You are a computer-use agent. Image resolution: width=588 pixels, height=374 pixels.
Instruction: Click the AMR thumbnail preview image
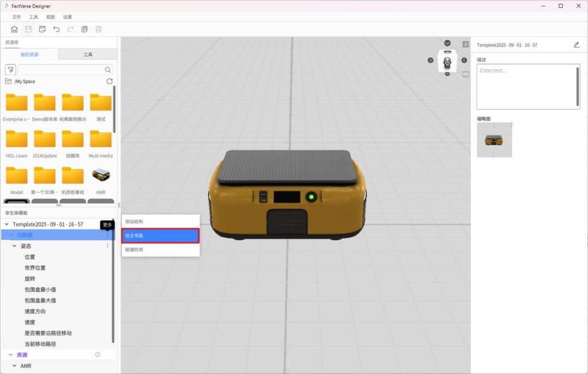pyautogui.click(x=494, y=140)
